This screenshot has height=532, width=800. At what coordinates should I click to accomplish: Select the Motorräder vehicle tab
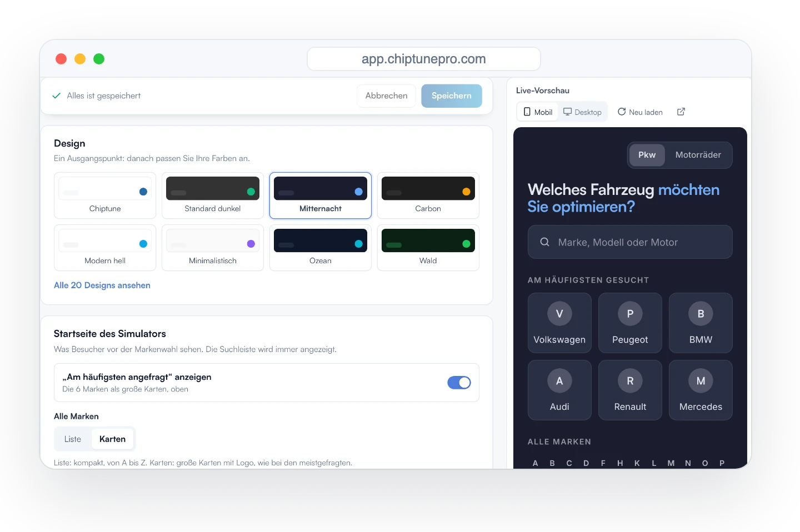coord(698,155)
